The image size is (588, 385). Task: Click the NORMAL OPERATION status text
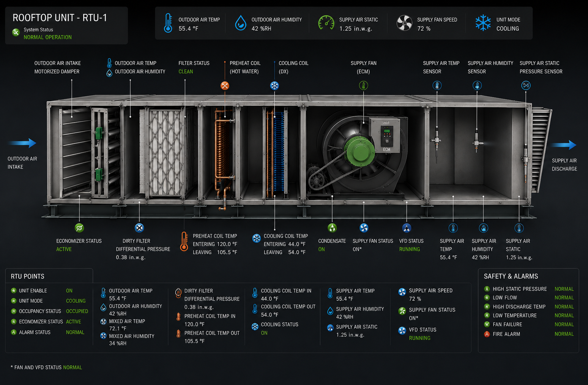(47, 37)
